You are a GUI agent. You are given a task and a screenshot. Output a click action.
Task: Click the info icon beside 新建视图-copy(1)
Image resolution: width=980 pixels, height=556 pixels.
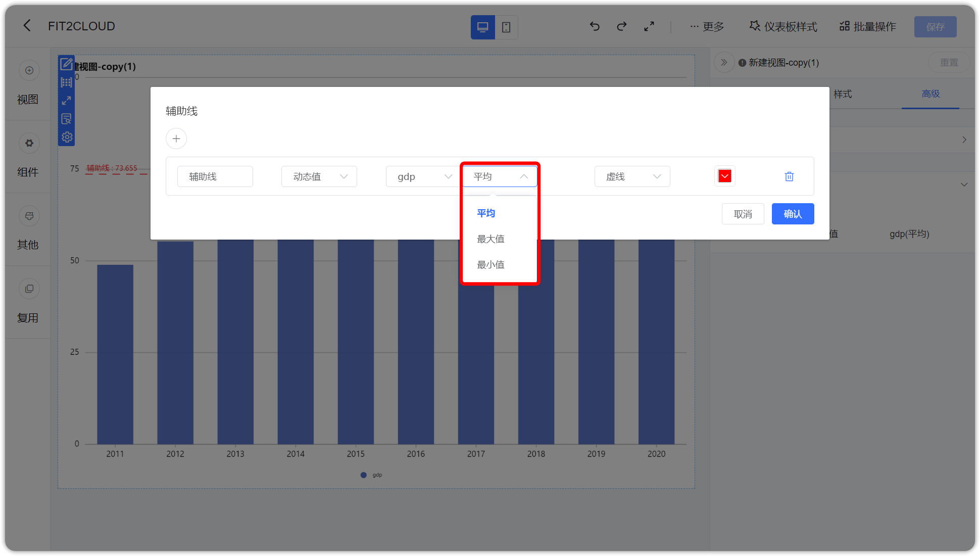[742, 63]
